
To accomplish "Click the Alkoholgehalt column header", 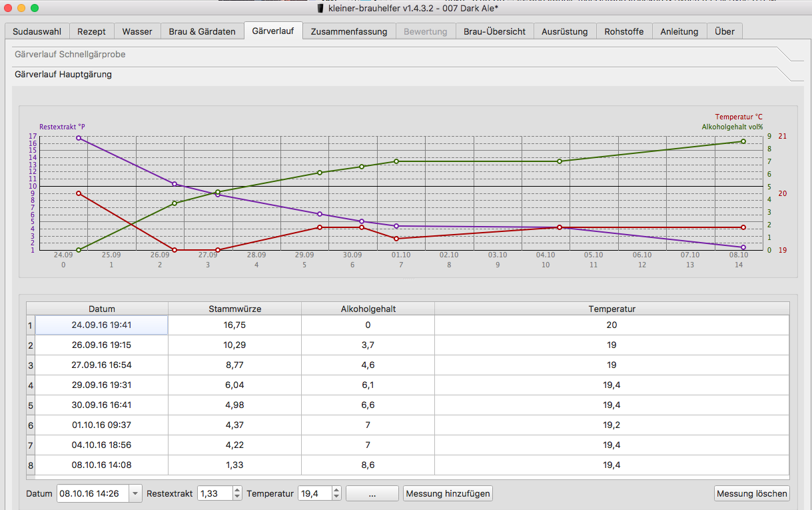I will [x=368, y=309].
